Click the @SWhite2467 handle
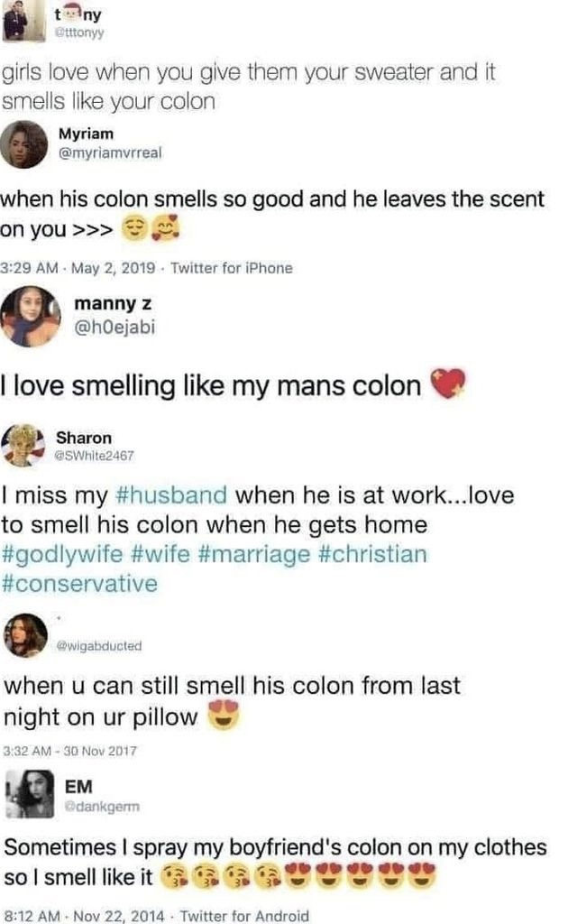The image size is (568, 924). point(95,456)
